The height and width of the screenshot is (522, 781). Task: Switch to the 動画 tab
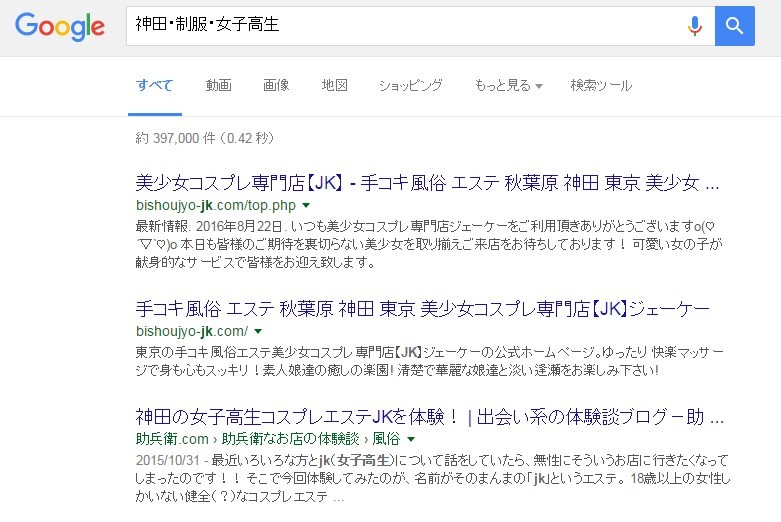(x=219, y=85)
